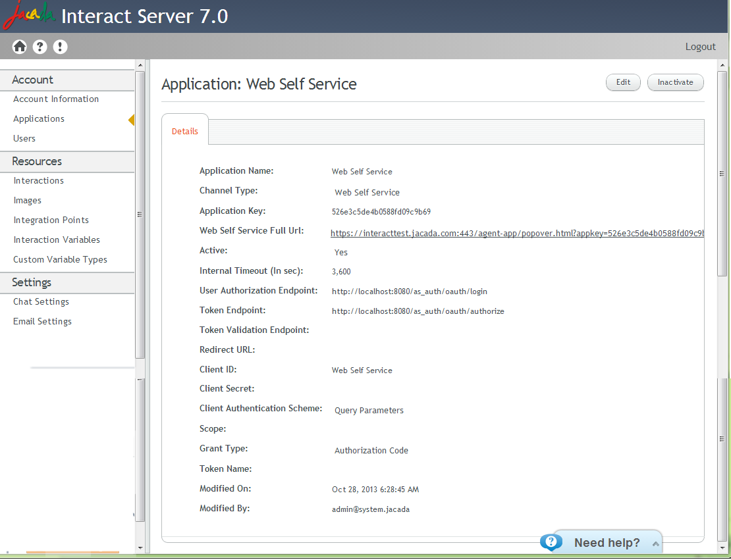This screenshot has height=560, width=731.
Task: Click the Account section header
Action: point(67,80)
